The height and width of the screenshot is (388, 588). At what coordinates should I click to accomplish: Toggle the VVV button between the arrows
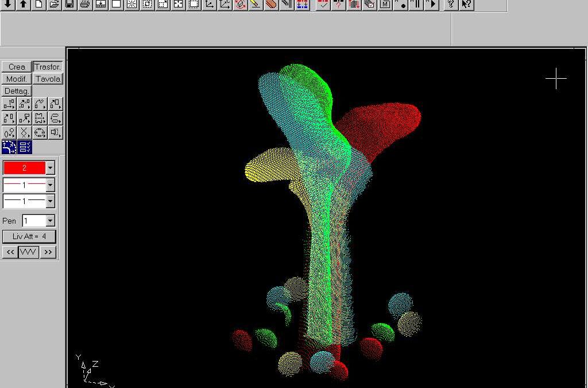coord(28,252)
